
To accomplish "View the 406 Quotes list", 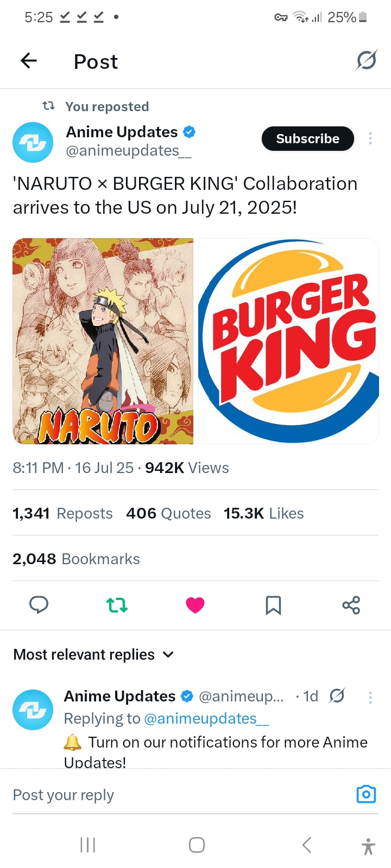I will pyautogui.click(x=168, y=513).
